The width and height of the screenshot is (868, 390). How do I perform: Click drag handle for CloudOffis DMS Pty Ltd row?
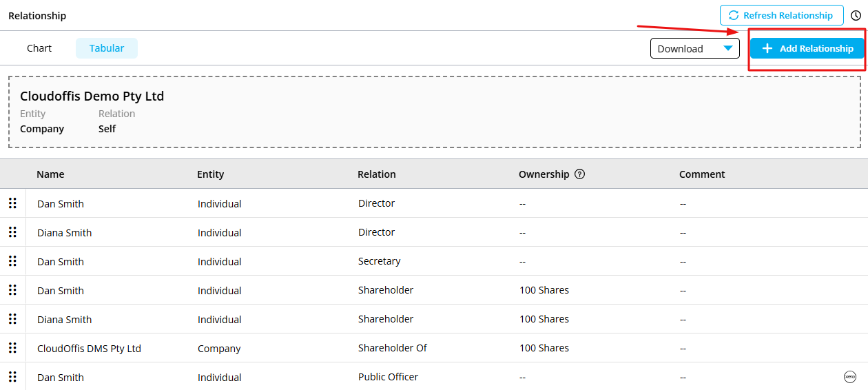pyautogui.click(x=12, y=348)
